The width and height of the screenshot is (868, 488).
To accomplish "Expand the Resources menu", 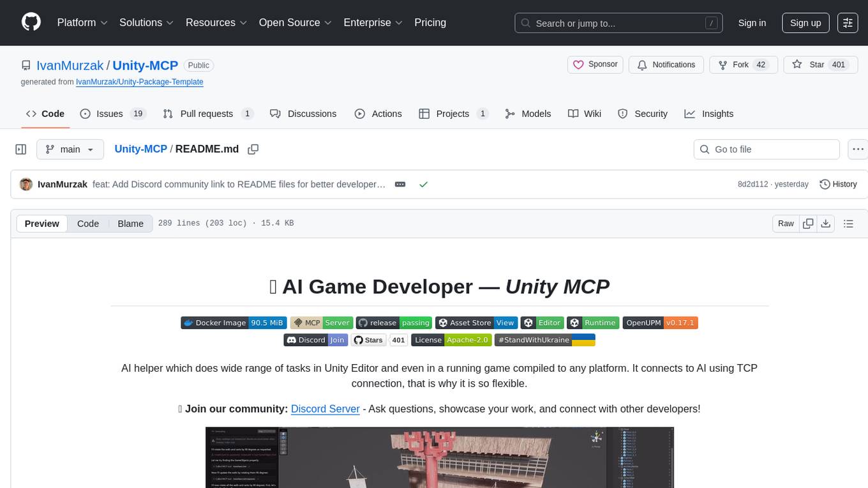I will click(216, 22).
